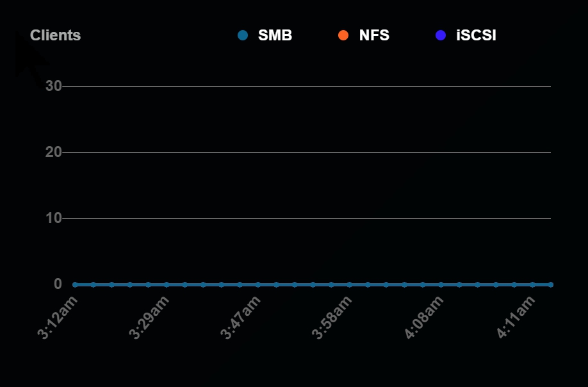Screen dimensions: 588x387
Task: Toggle the SMB series label
Action: (275, 36)
